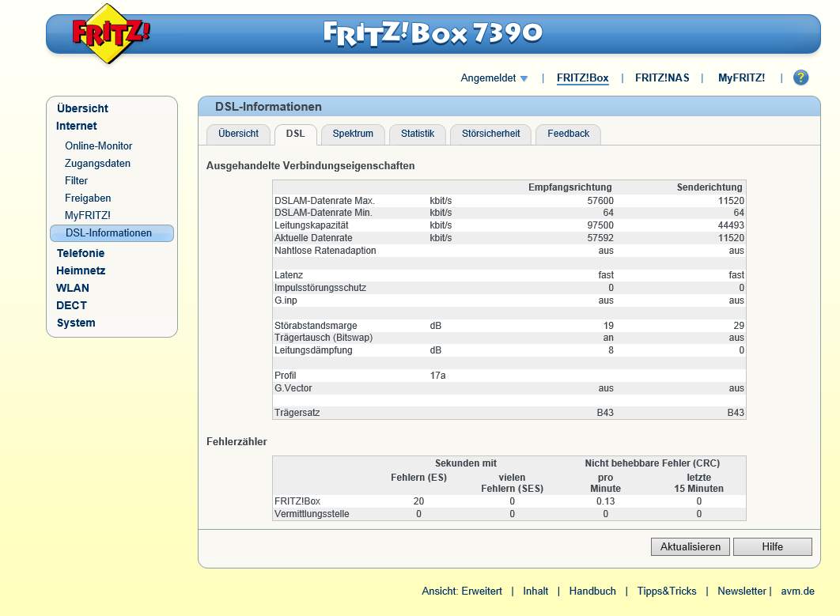Open the FRITZ!NAS link
Screen dimensions: 840x616
point(662,77)
